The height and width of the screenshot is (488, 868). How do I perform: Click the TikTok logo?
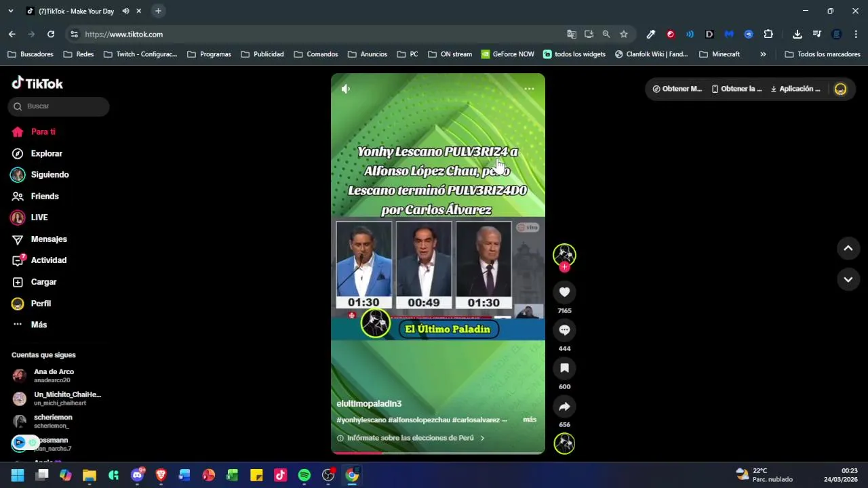click(x=37, y=83)
